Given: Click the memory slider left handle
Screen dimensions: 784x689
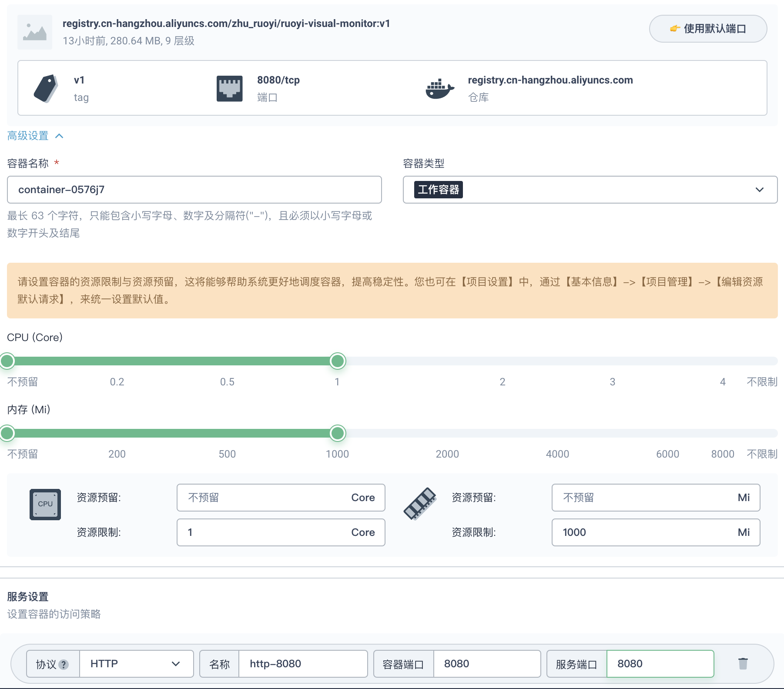Looking at the screenshot, I should pyautogui.click(x=7, y=433).
